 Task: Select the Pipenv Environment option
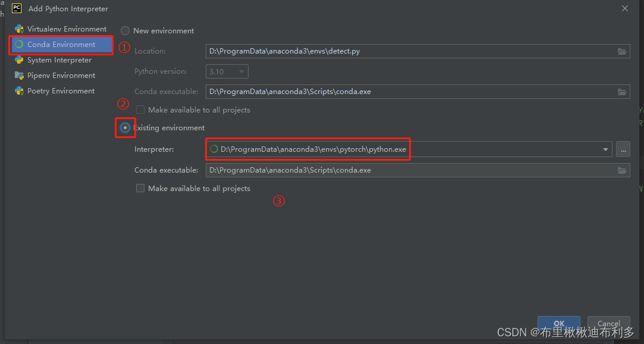click(61, 75)
